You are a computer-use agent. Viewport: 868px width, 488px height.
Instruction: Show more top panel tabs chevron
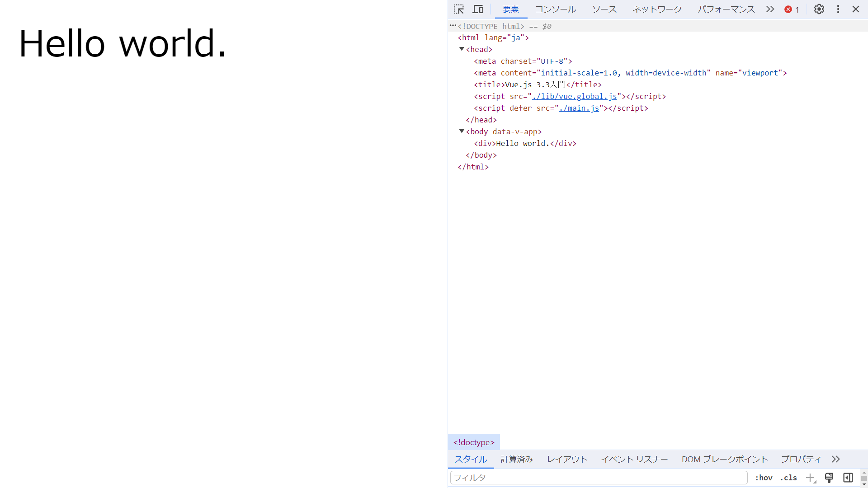(x=770, y=9)
